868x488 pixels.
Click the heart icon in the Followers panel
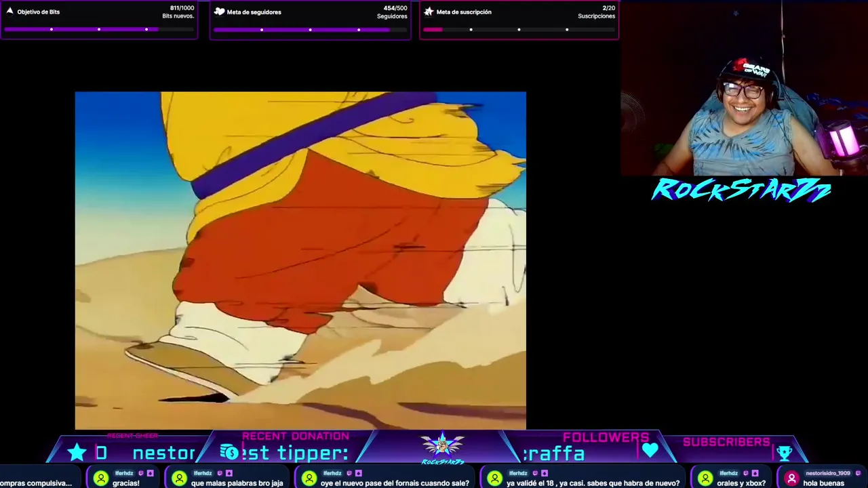pos(650,450)
